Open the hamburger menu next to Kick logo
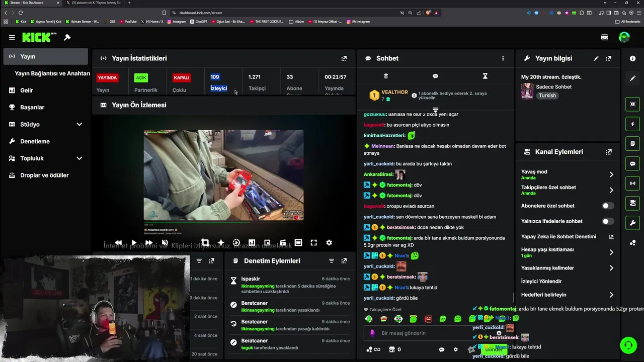Image resolution: width=644 pixels, height=362 pixels. (12, 37)
